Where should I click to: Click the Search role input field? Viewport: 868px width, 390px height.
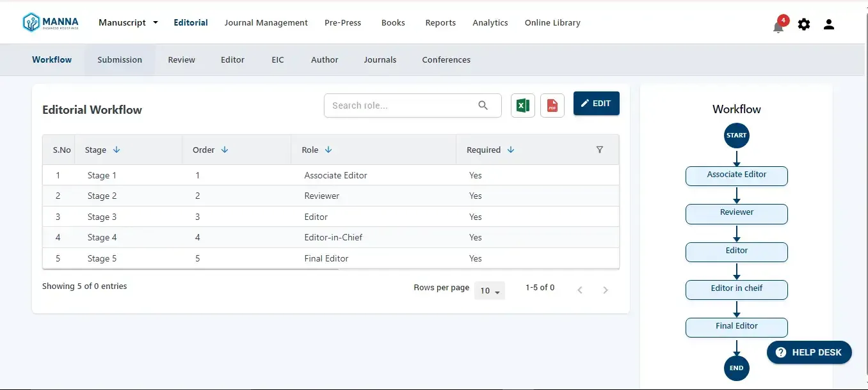tap(413, 105)
